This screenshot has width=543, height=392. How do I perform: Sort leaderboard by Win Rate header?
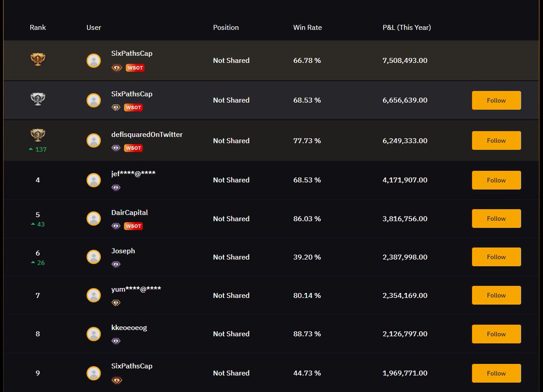coord(307,27)
